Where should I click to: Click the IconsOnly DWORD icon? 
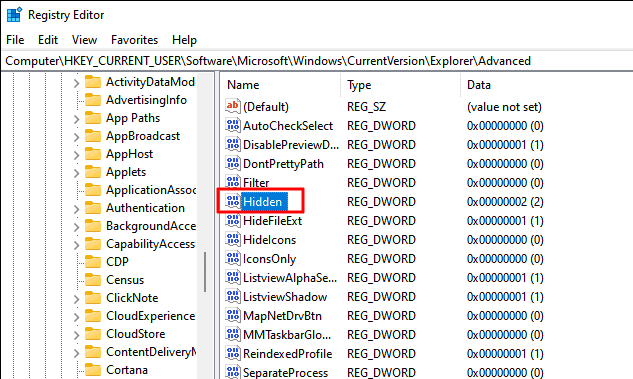click(233, 258)
